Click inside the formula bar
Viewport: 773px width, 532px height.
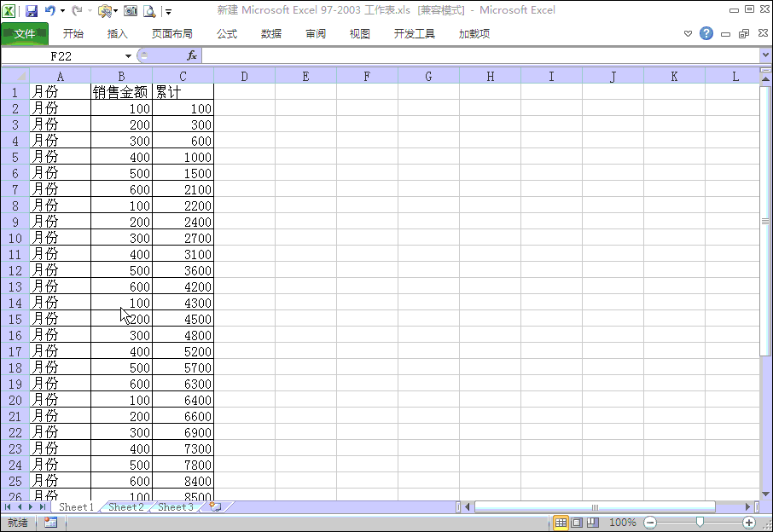tap(480, 55)
